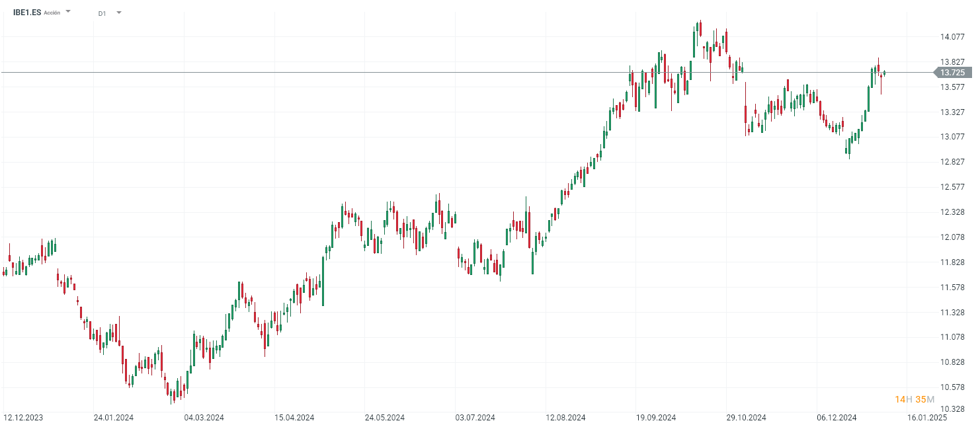
Task: Click the IBE1.ES symbol name
Action: tap(26, 12)
